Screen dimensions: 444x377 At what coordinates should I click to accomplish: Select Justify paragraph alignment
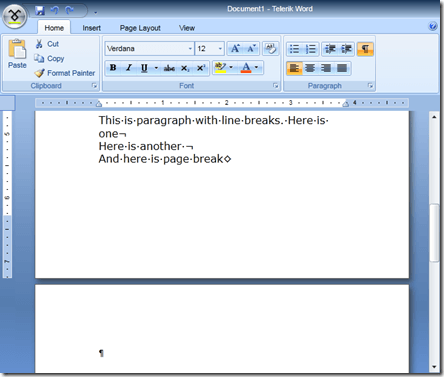pos(342,68)
